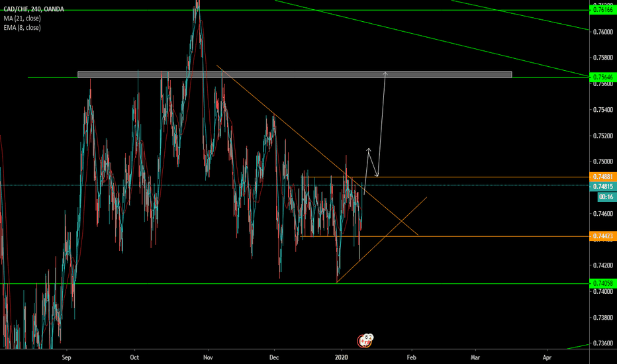
Task: Click the current price label 0.74815
Action: [602, 186]
